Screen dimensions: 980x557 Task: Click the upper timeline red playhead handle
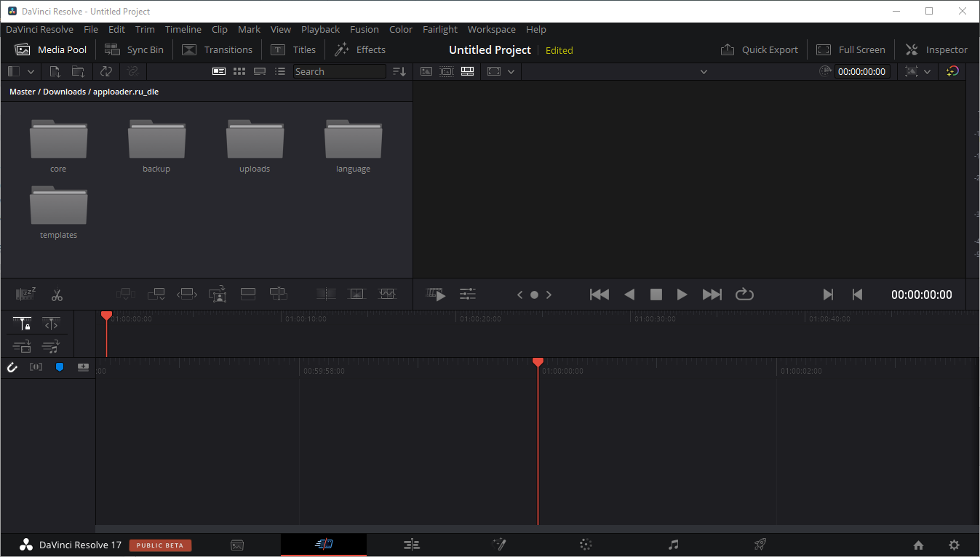[x=106, y=316]
